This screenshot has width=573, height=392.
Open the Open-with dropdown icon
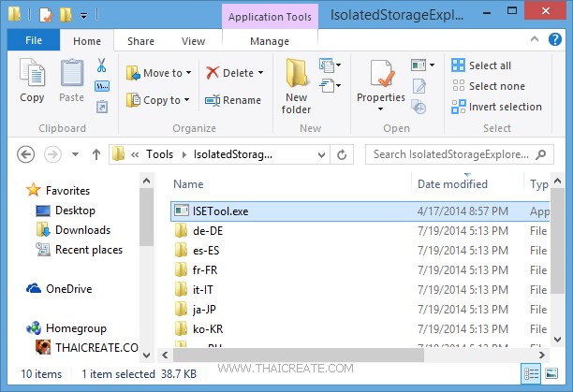(x=422, y=65)
